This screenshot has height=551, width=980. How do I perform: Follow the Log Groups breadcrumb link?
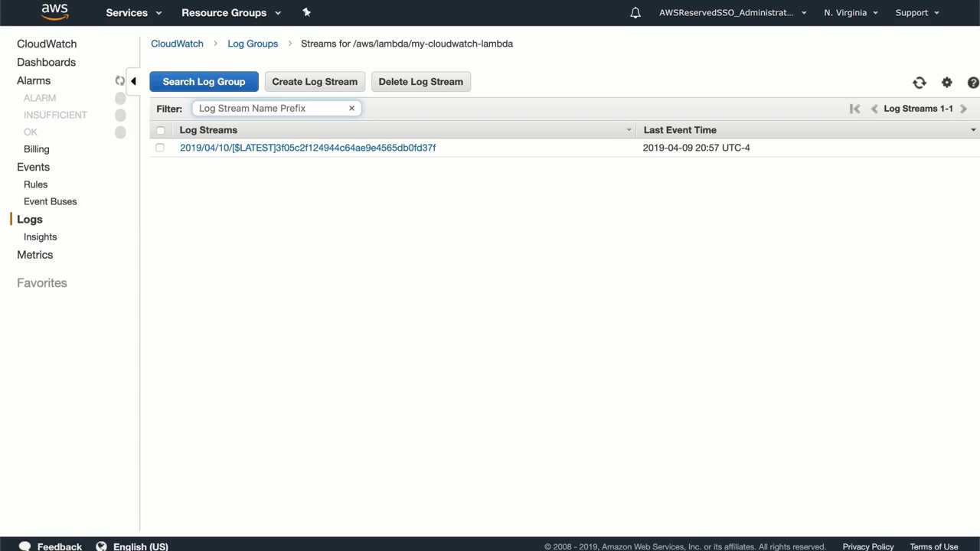pyautogui.click(x=253, y=44)
